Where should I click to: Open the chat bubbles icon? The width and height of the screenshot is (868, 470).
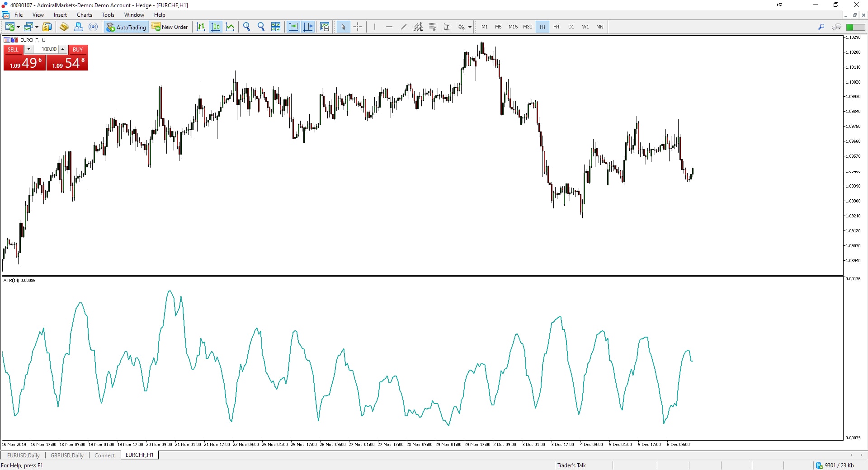836,27
